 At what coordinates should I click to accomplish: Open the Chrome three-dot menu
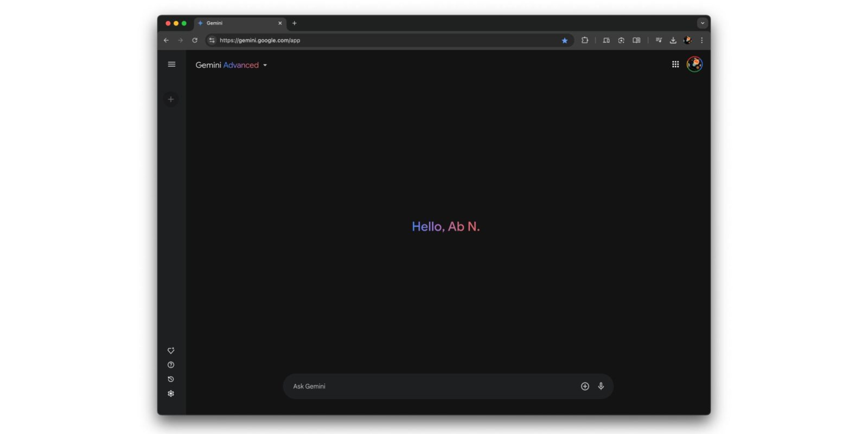pos(701,40)
